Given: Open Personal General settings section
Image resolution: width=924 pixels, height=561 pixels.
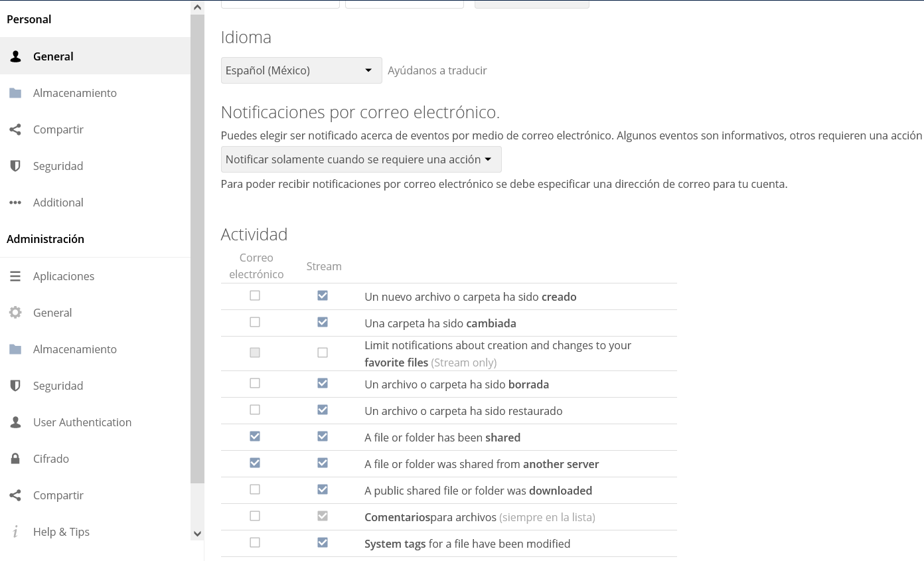Looking at the screenshot, I should [95, 56].
